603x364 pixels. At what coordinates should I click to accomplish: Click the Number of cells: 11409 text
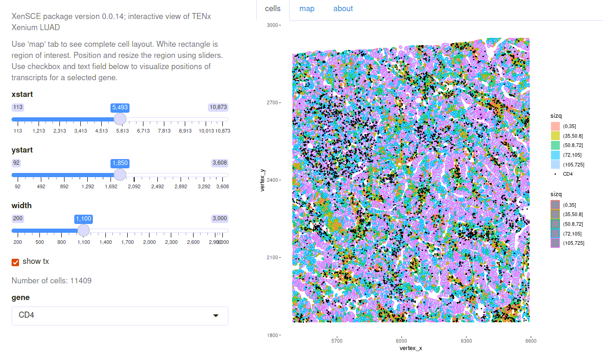[x=52, y=281]
